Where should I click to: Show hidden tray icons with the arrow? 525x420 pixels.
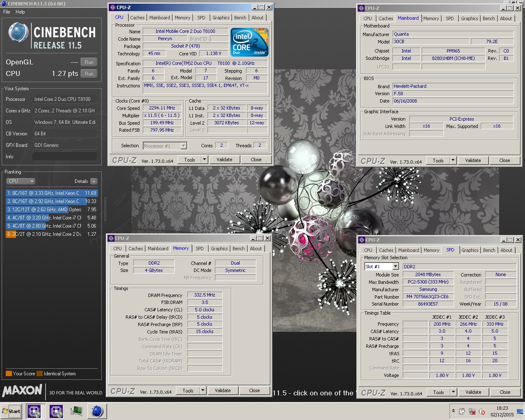(453, 411)
